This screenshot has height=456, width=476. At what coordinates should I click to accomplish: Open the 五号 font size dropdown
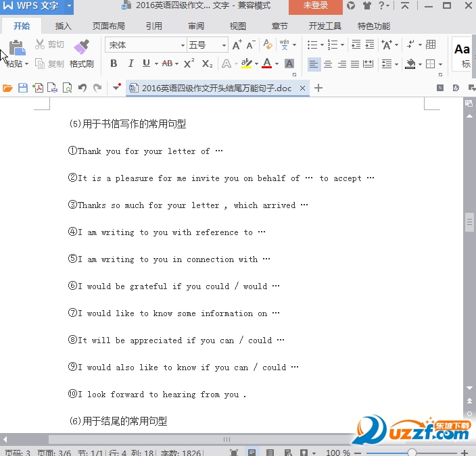coord(224,45)
